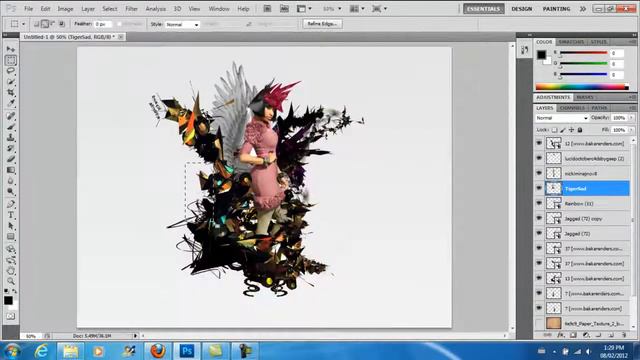This screenshot has width=640, height=360.
Task: Hide the nickiminajno8 layer
Action: [539, 173]
